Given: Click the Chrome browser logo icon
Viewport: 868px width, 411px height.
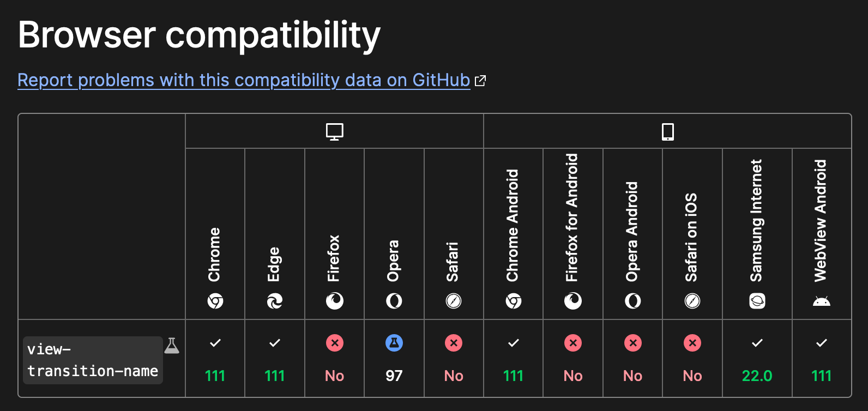Looking at the screenshot, I should tap(215, 301).
